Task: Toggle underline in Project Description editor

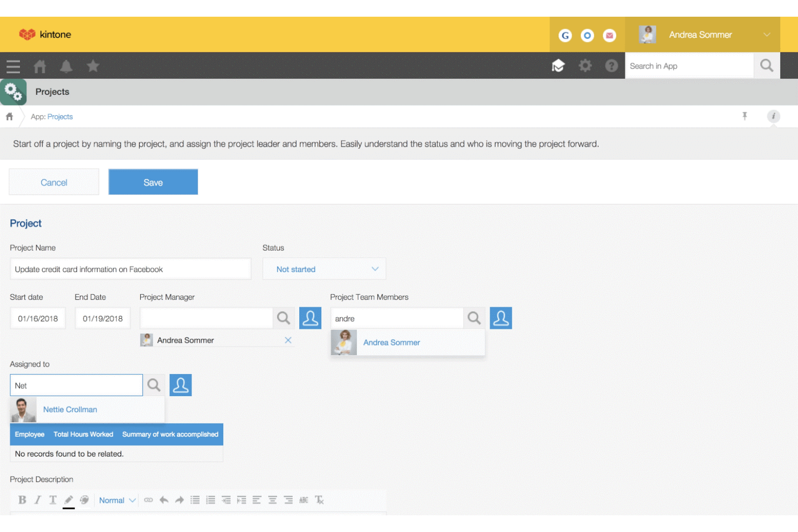Action: pyautogui.click(x=53, y=500)
